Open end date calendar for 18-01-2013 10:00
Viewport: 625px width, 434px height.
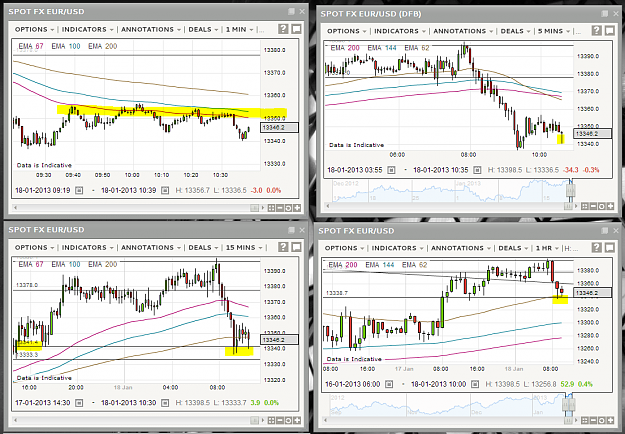475,385
